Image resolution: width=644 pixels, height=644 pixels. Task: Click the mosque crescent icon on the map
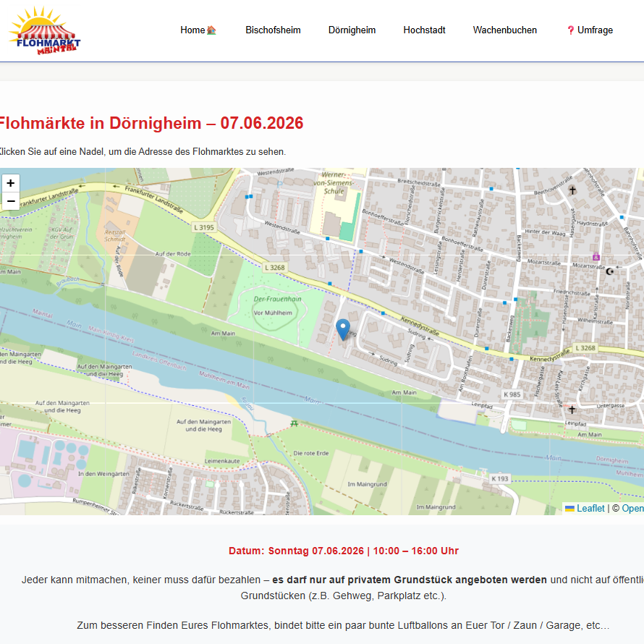(609, 271)
